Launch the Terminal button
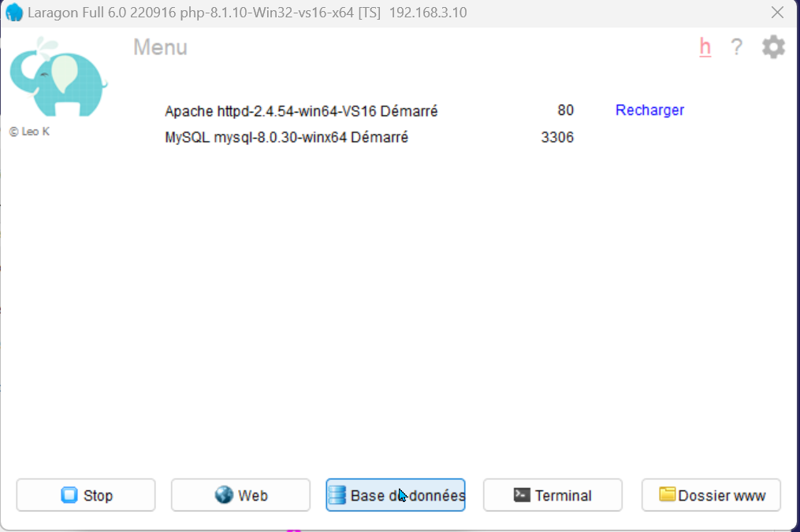Image resolution: width=800 pixels, height=532 pixels. 552,495
